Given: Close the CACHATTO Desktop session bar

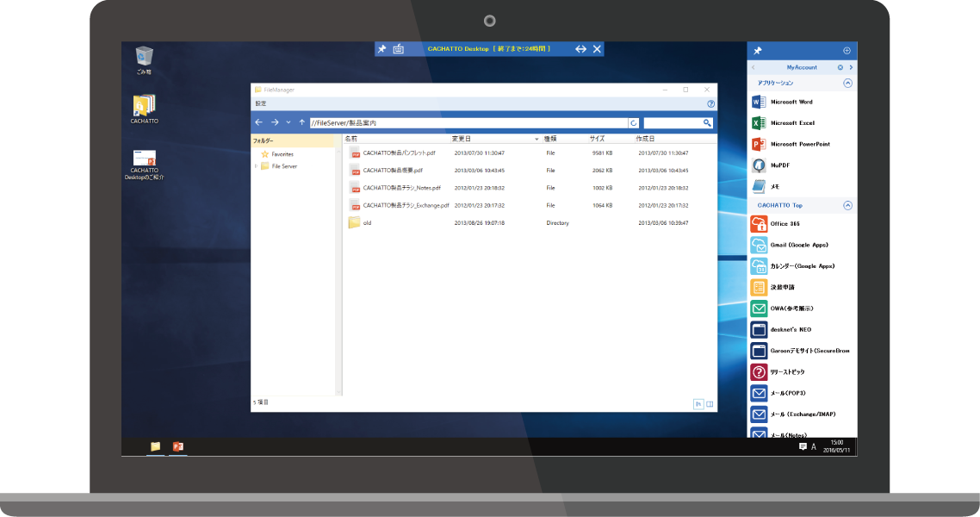Looking at the screenshot, I should pyautogui.click(x=597, y=49).
